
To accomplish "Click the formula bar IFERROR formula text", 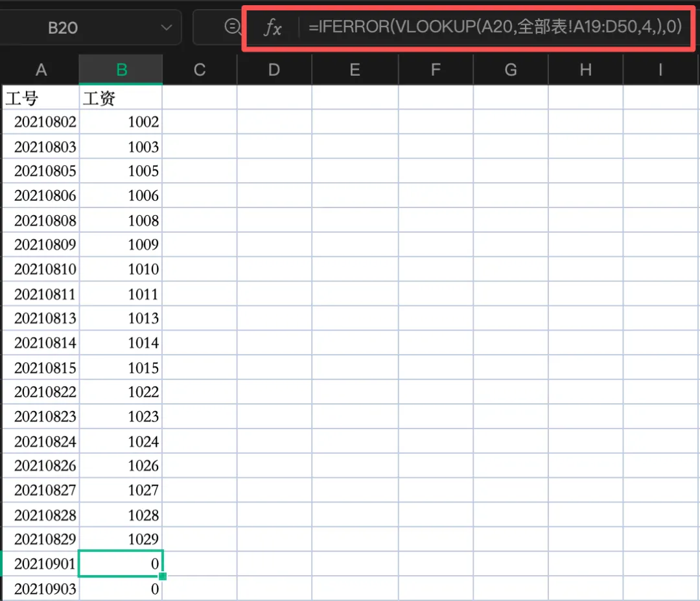I will 495,27.
